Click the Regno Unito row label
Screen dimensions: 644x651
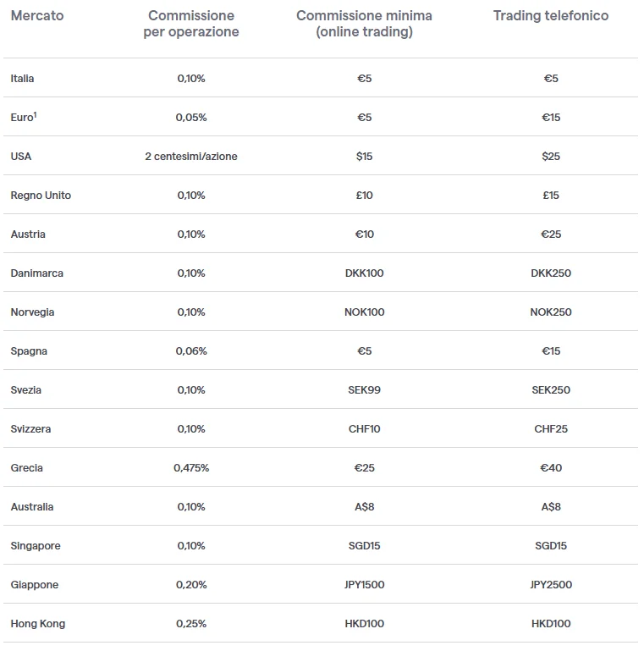pos(41,196)
